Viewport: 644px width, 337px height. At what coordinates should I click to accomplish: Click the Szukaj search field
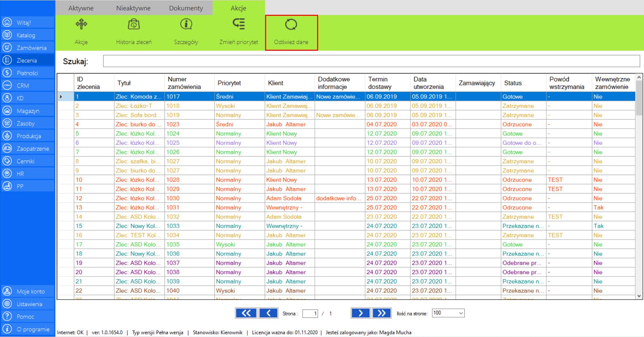tap(371, 61)
